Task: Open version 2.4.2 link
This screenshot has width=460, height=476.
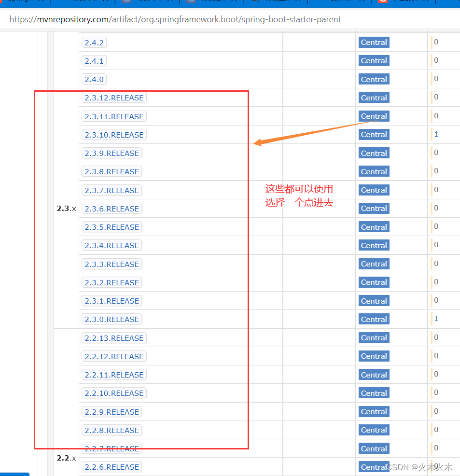Action: [94, 42]
